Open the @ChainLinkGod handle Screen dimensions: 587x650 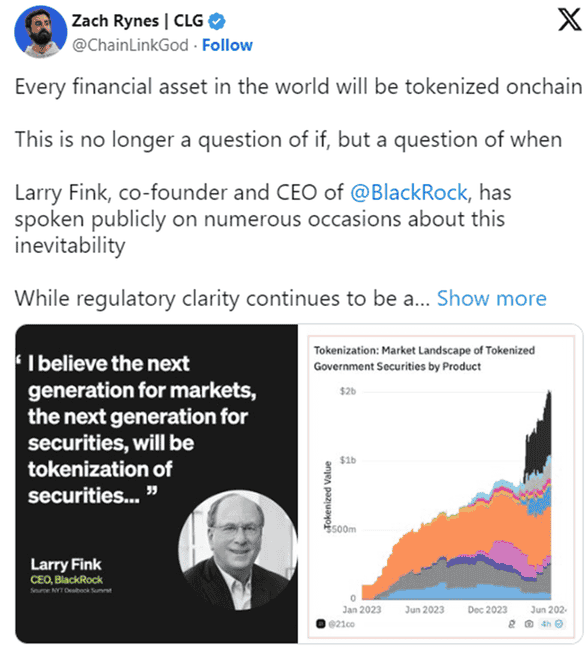pyautogui.click(x=130, y=45)
